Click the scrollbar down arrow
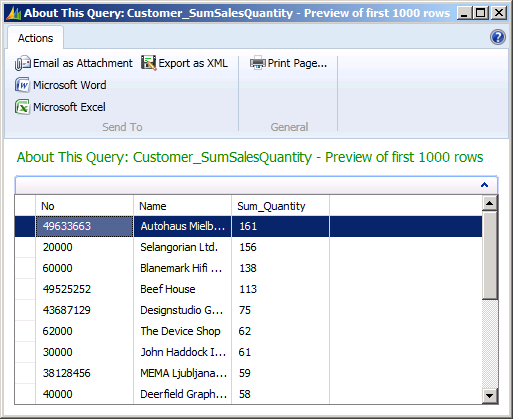Viewport: 513px width, 419px height. pyautogui.click(x=489, y=396)
